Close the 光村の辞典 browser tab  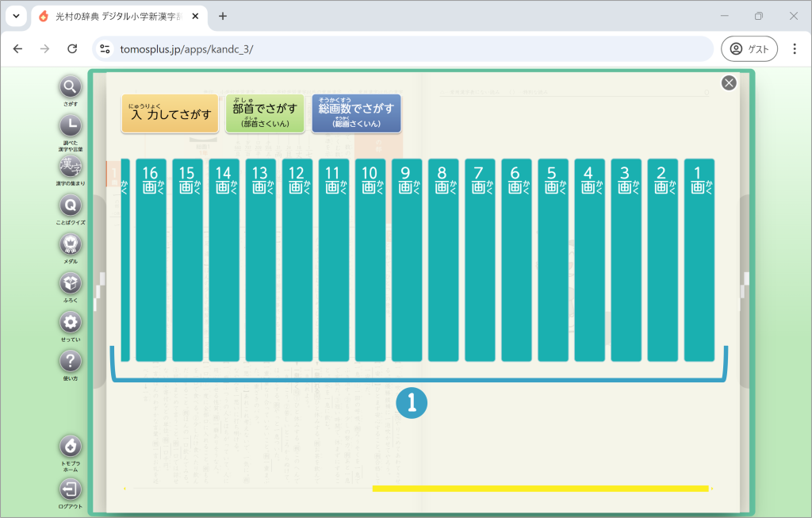coord(195,16)
